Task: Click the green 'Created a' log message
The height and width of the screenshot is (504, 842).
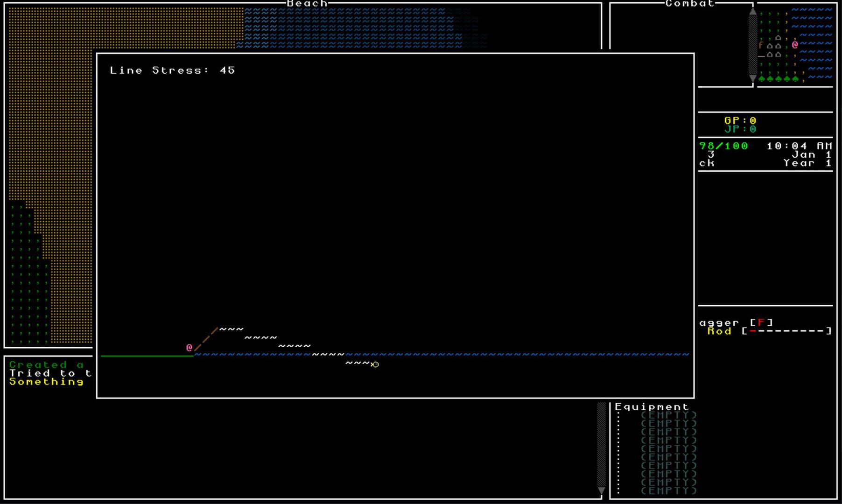Action: click(x=47, y=365)
